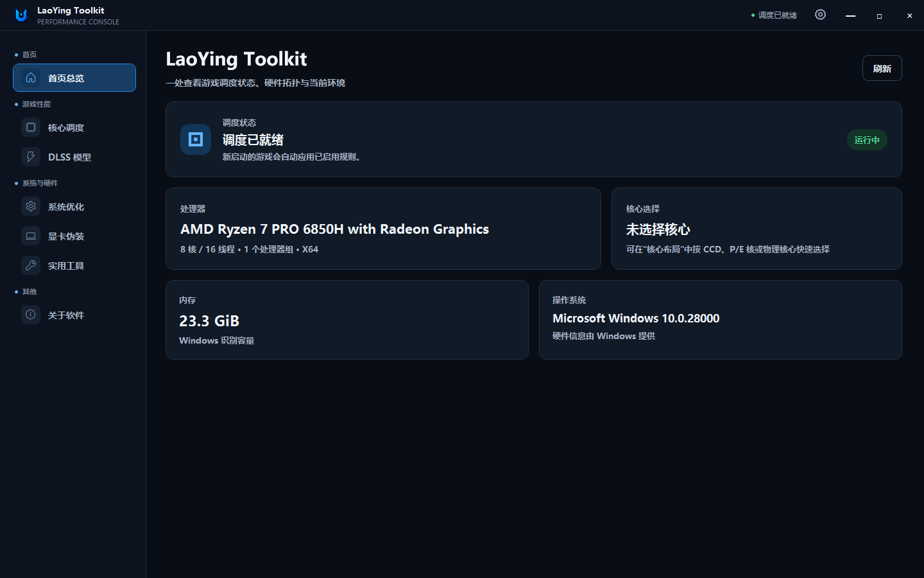Click the green 运行中 status badge
The image size is (924, 578).
[867, 140]
